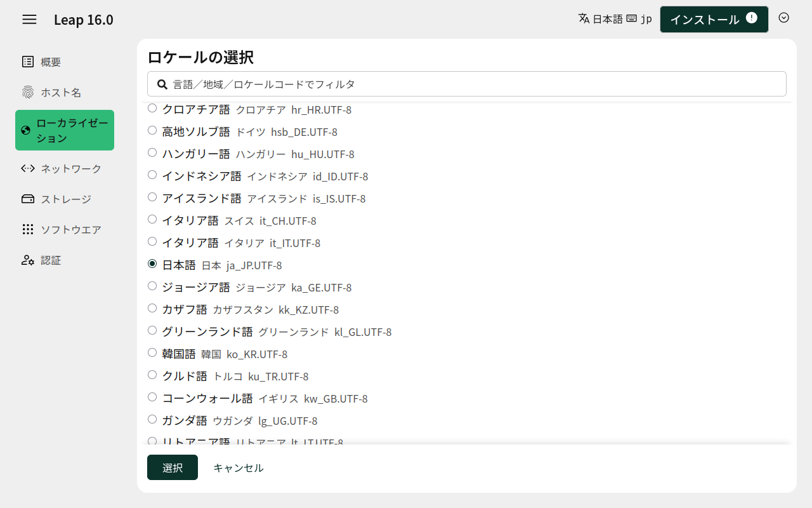Viewport: 812px width, 508px height.
Task: Select the 韓国語 ko_KR radio button
Action: pyautogui.click(x=152, y=352)
